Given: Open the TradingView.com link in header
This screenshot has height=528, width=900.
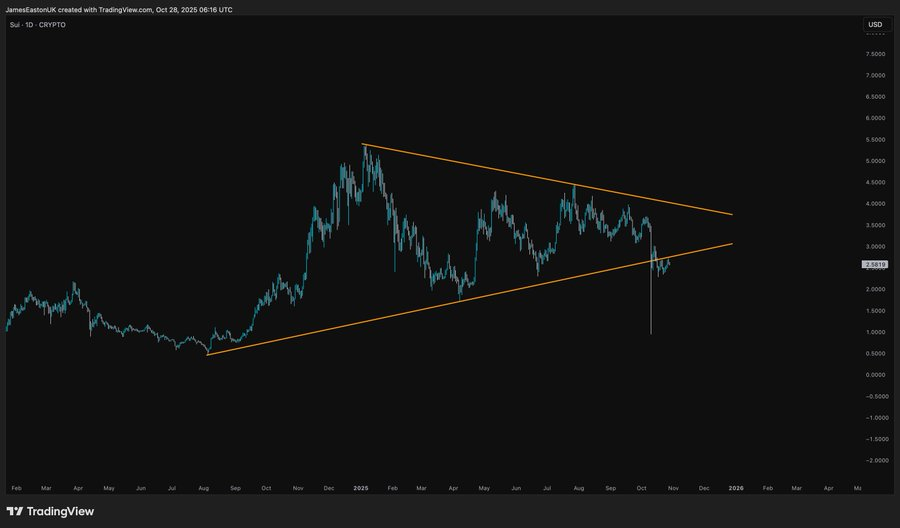Looking at the screenshot, I should point(125,9).
